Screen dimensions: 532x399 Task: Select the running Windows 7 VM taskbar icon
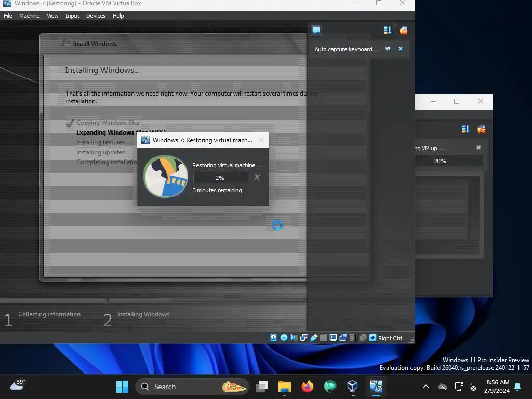[376, 387]
